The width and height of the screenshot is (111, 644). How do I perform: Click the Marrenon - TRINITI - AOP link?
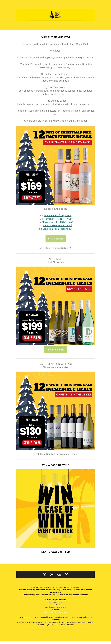[x=57, y=219]
